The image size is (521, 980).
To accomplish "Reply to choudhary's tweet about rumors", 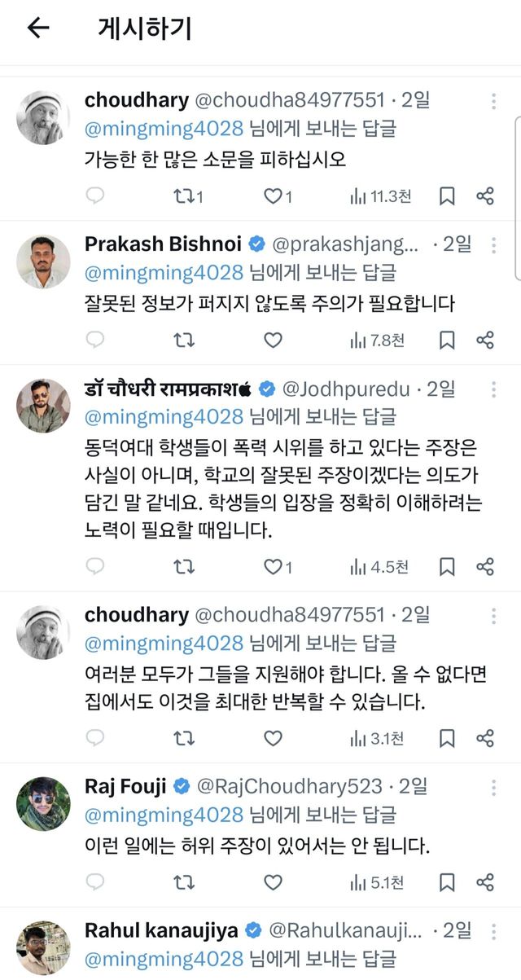I will [96, 196].
